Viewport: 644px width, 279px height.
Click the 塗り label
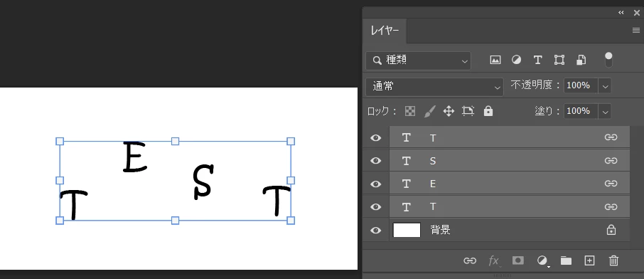point(547,111)
